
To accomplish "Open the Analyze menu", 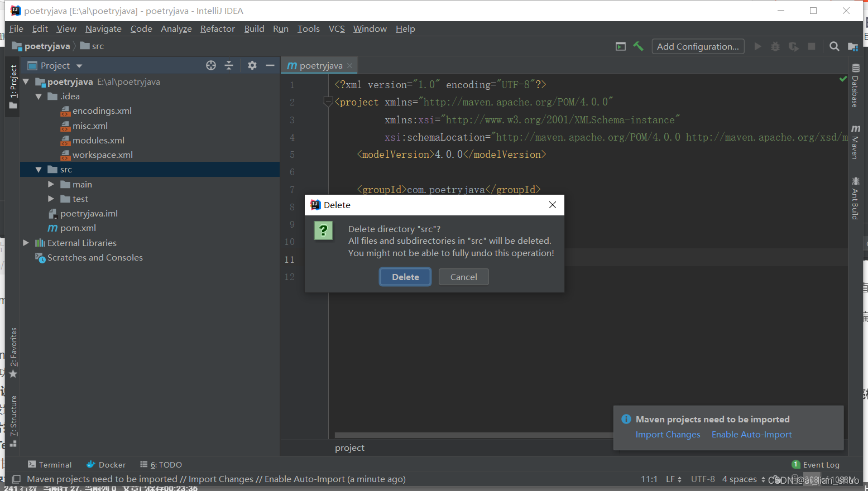I will pos(176,28).
